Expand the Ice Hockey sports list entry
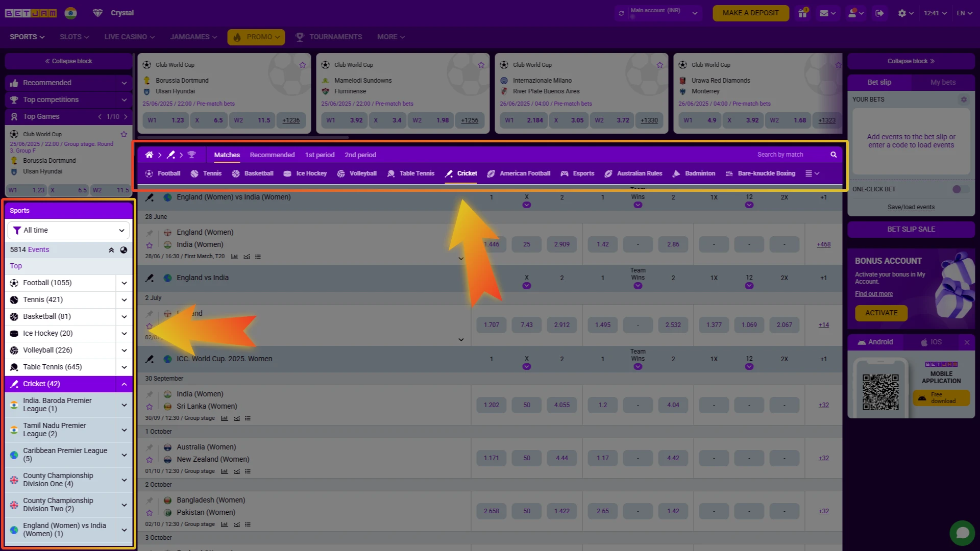Screen dimensions: 980x551 (124, 333)
